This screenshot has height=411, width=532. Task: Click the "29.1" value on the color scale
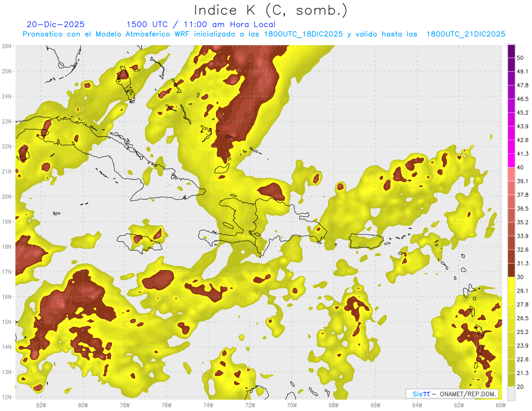[x=523, y=290]
